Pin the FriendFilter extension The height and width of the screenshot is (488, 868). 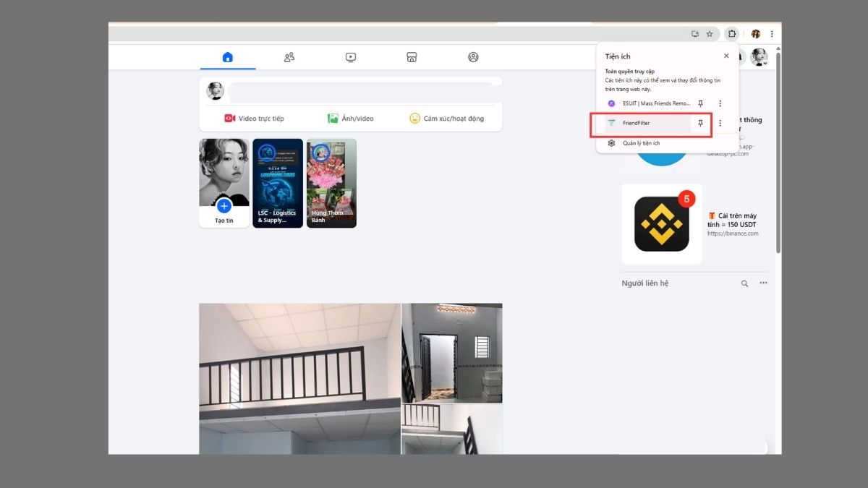pyautogui.click(x=700, y=124)
